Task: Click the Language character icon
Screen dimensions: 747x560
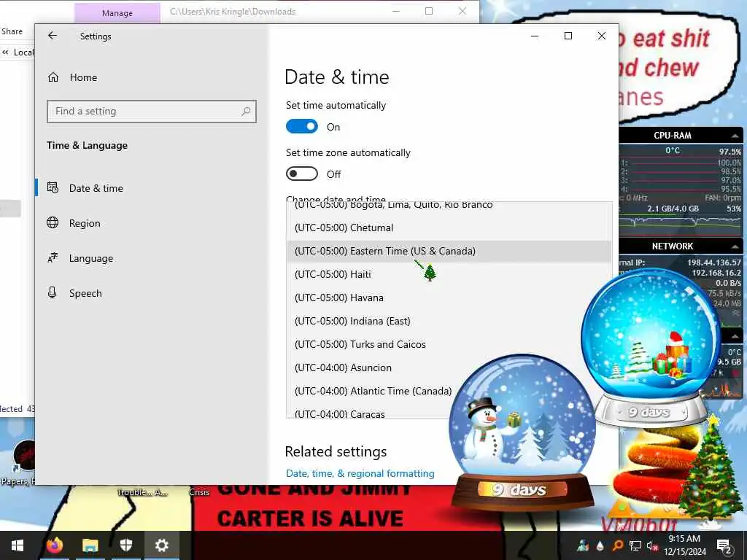Action: pos(53,258)
